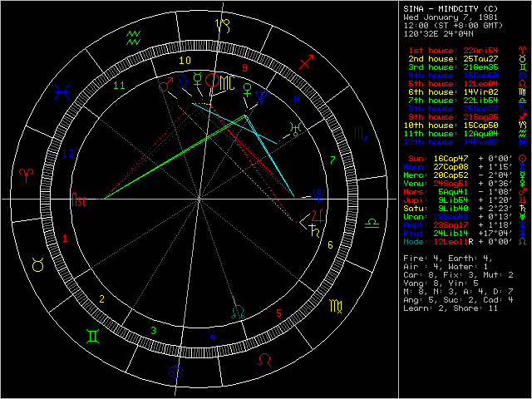
Task: Select the green Aquarius glyph on the zodiac ring
Action: [133, 37]
